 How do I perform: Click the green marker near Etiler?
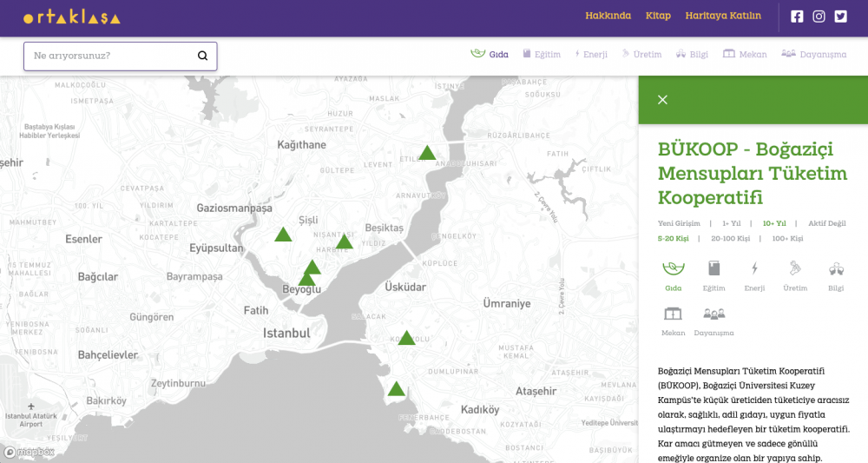[427, 153]
